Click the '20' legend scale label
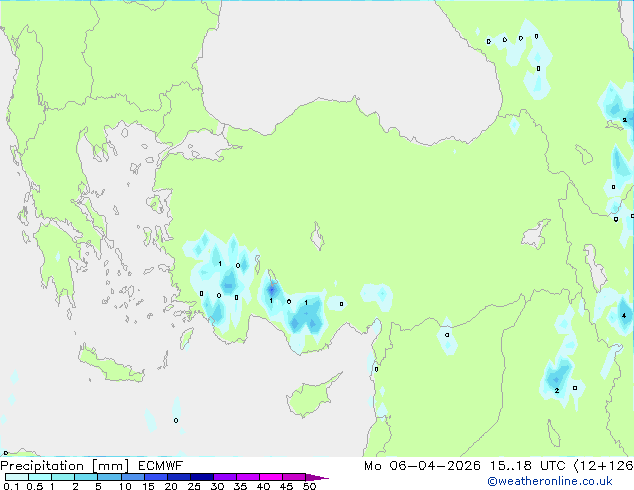634x490 pixels. point(171,486)
